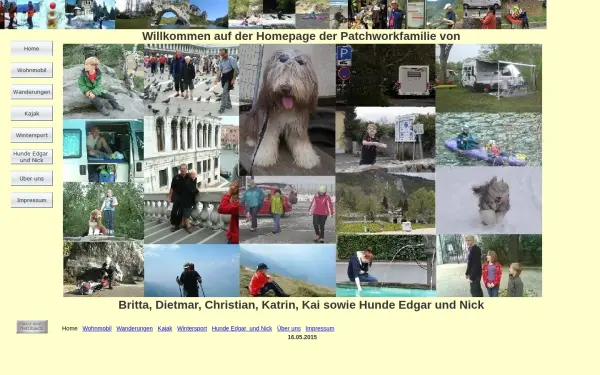Image resolution: width=600 pixels, height=375 pixels.
Task: Click the Wintersport footer link
Action: 192,328
